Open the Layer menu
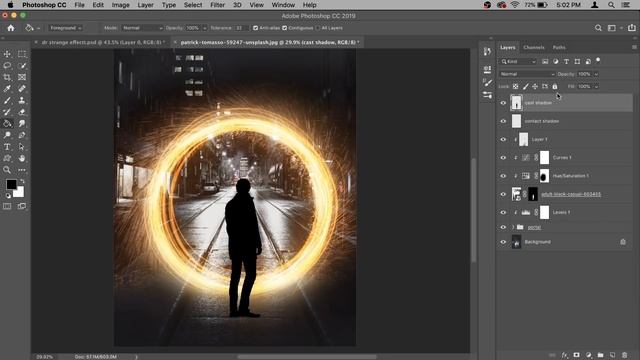 point(145,5)
